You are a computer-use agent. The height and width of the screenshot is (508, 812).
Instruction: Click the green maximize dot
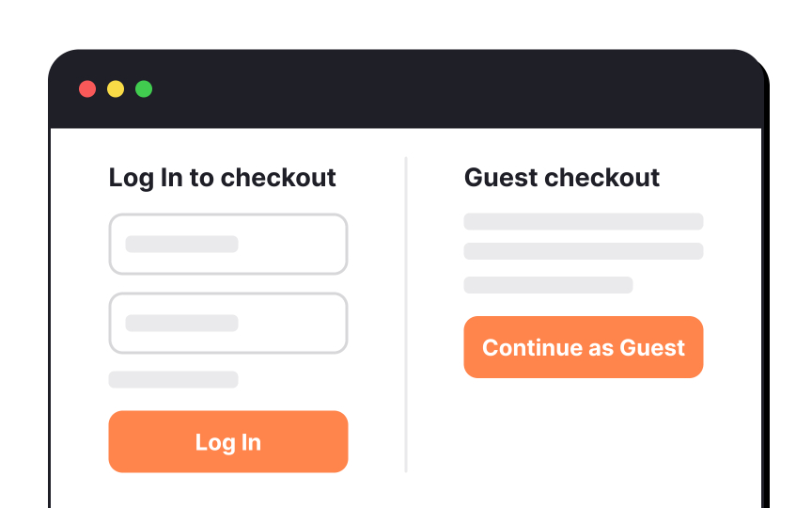click(144, 89)
